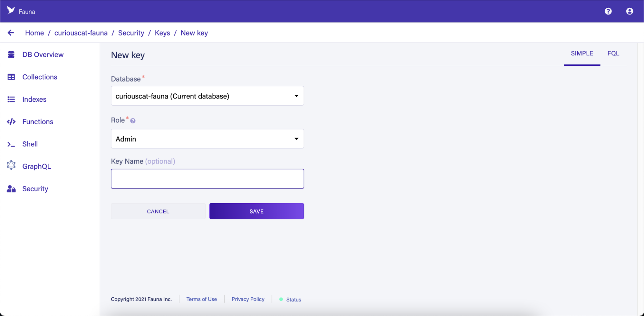Select the Functions sidebar icon

[11, 121]
